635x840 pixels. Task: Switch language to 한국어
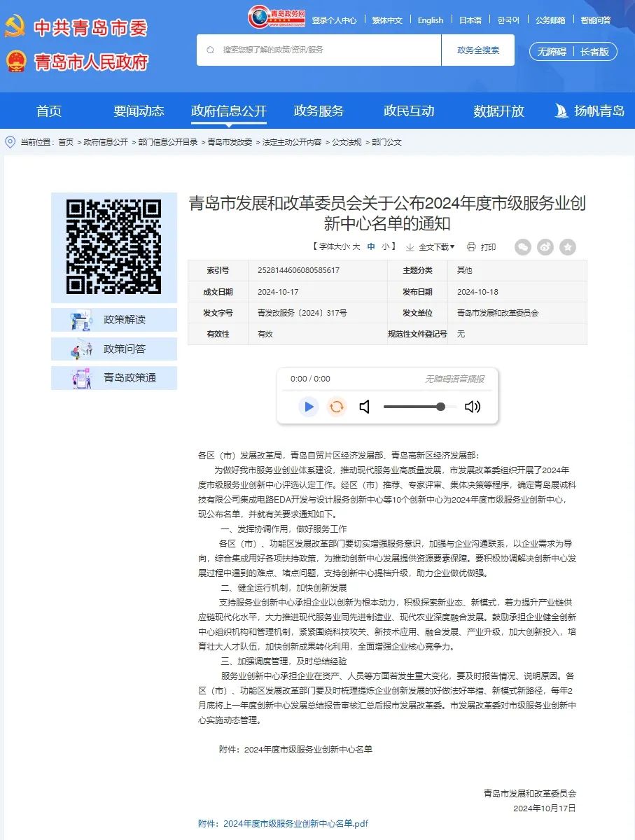[x=508, y=20]
